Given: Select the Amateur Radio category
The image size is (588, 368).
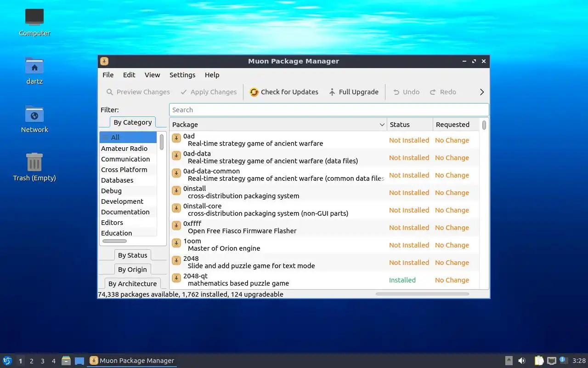Looking at the screenshot, I should coord(128,149).
